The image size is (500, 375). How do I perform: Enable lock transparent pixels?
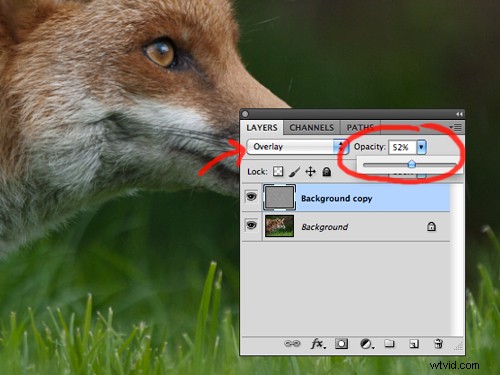278,172
